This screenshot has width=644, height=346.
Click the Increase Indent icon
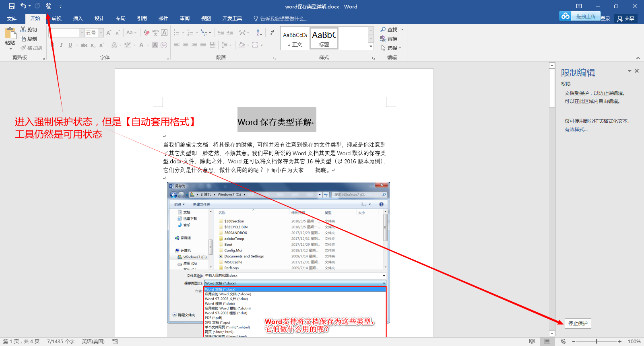229,33
